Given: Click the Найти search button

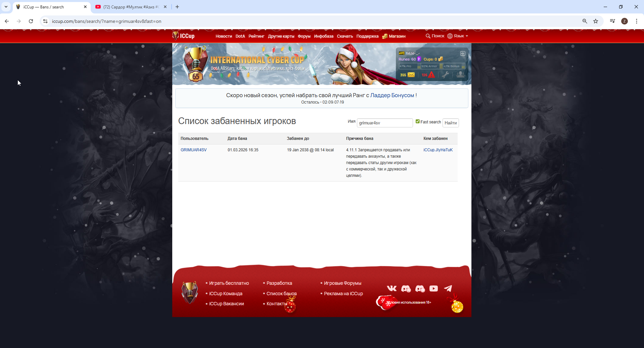Looking at the screenshot, I should pos(451,123).
